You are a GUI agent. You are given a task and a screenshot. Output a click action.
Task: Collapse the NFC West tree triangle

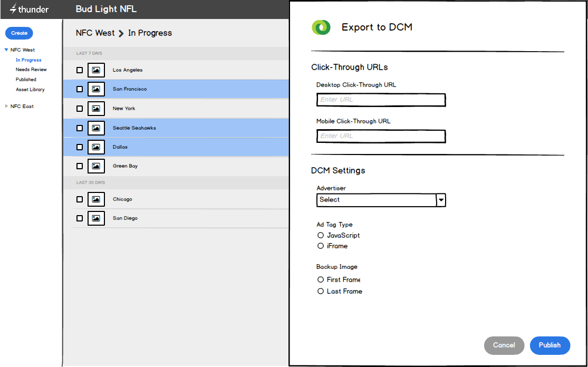[6, 50]
